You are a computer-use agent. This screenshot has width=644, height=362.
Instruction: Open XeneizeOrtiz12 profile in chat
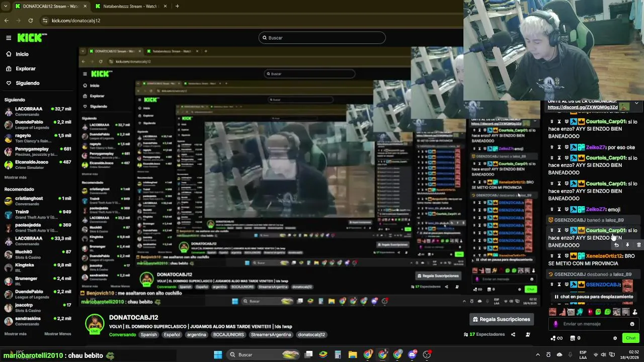(604, 256)
